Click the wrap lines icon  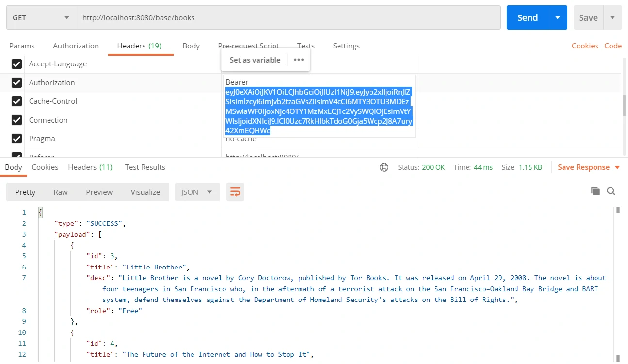click(x=235, y=192)
